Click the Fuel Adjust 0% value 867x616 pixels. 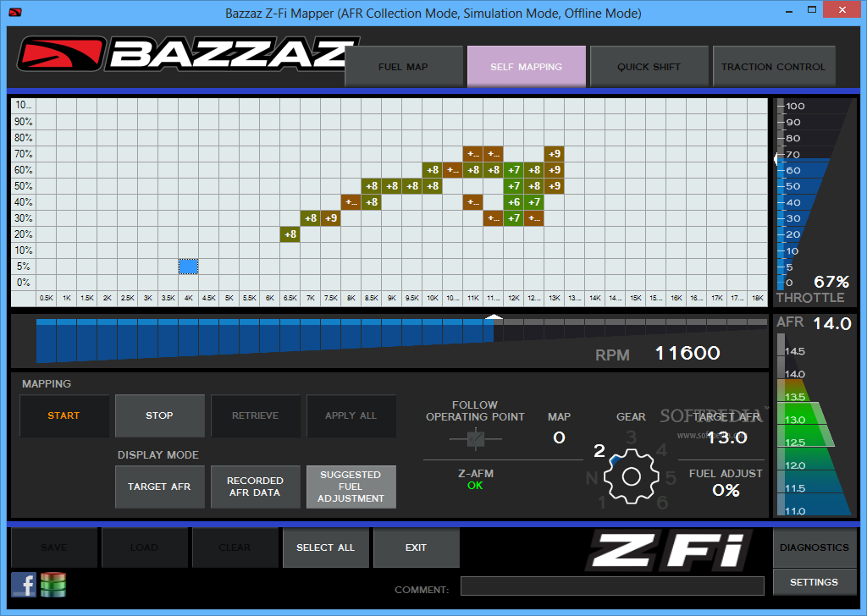coord(726,491)
